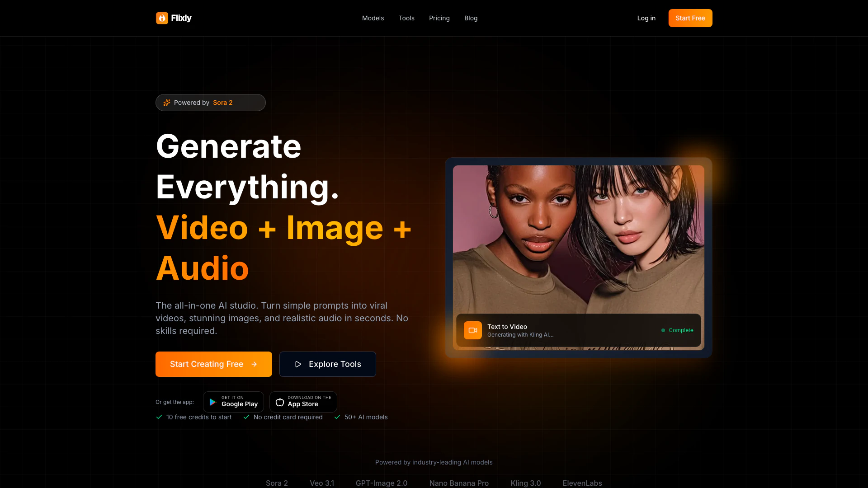
Task: Click the play triangle icon on Explore Tools
Action: click(298, 364)
